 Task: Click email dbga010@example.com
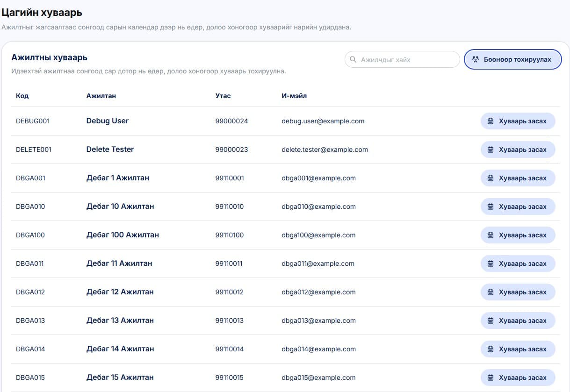click(x=319, y=207)
